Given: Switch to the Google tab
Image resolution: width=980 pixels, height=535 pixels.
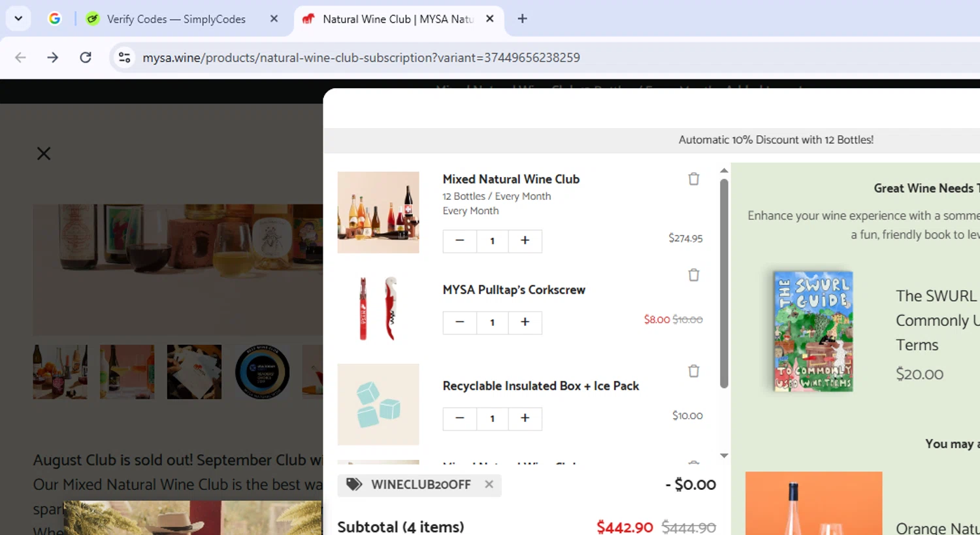Looking at the screenshot, I should (x=55, y=19).
